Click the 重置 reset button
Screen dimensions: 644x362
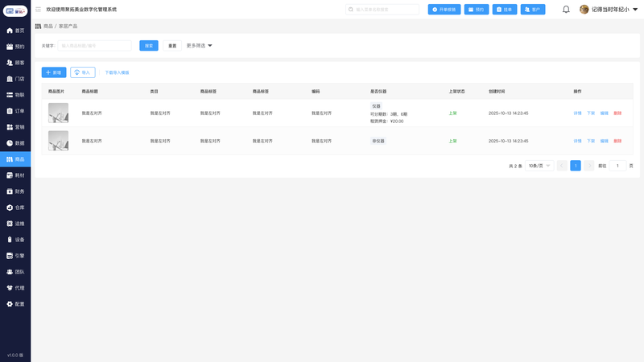click(x=172, y=46)
